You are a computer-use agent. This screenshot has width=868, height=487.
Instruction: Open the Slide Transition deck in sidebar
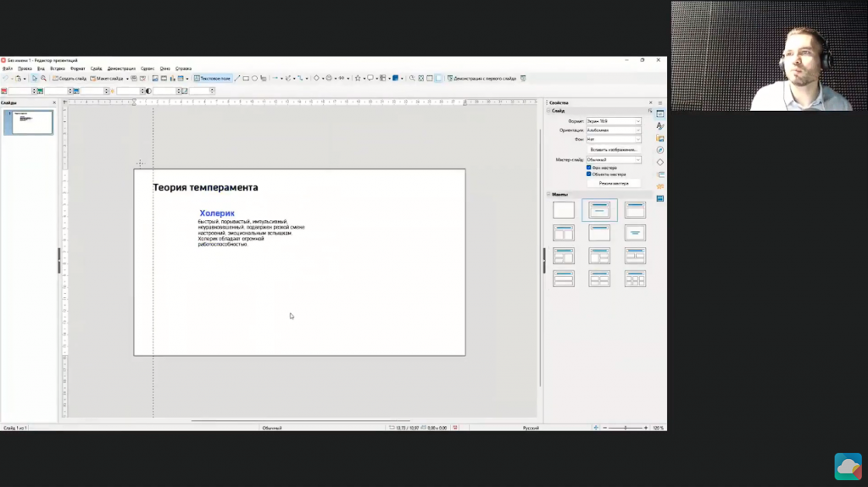pos(659,174)
